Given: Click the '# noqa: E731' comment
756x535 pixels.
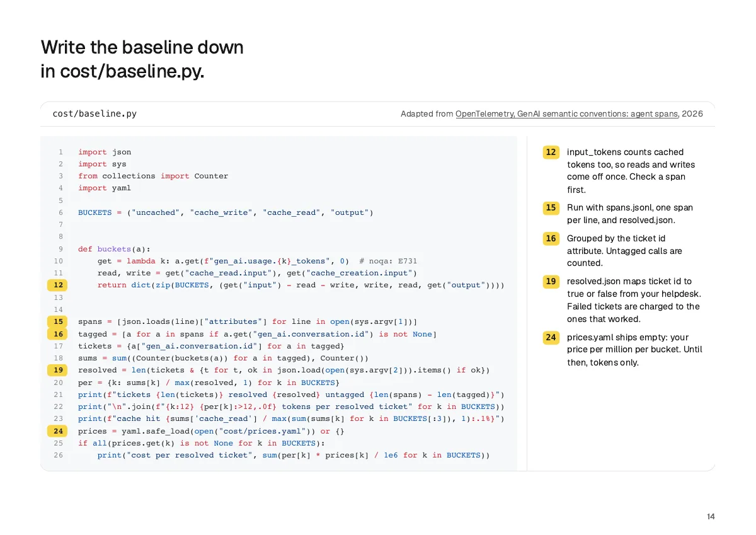Looking at the screenshot, I should (388, 261).
